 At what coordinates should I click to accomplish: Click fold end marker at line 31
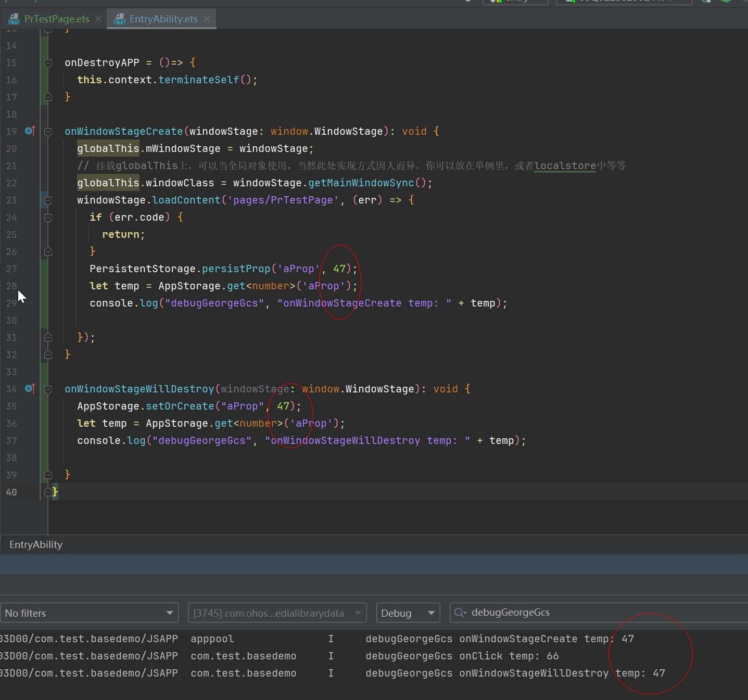pos(48,337)
